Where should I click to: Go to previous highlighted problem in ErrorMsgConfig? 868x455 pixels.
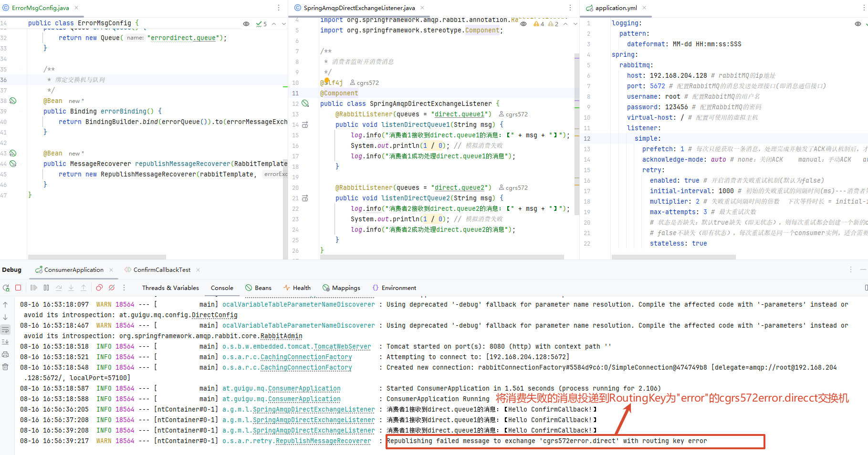click(x=274, y=24)
